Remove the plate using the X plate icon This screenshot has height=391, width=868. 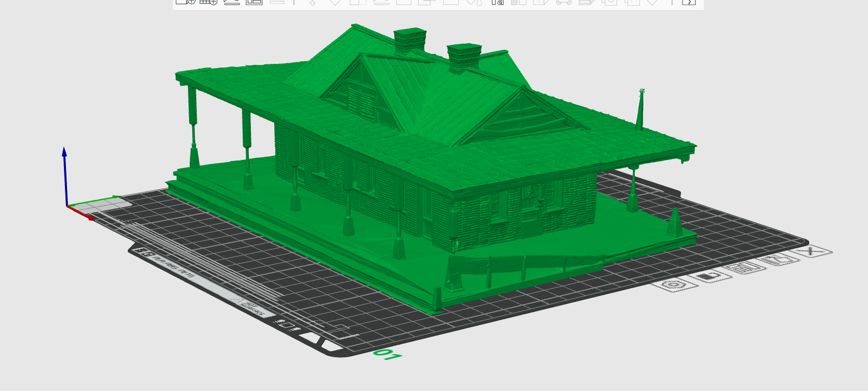tap(810, 251)
